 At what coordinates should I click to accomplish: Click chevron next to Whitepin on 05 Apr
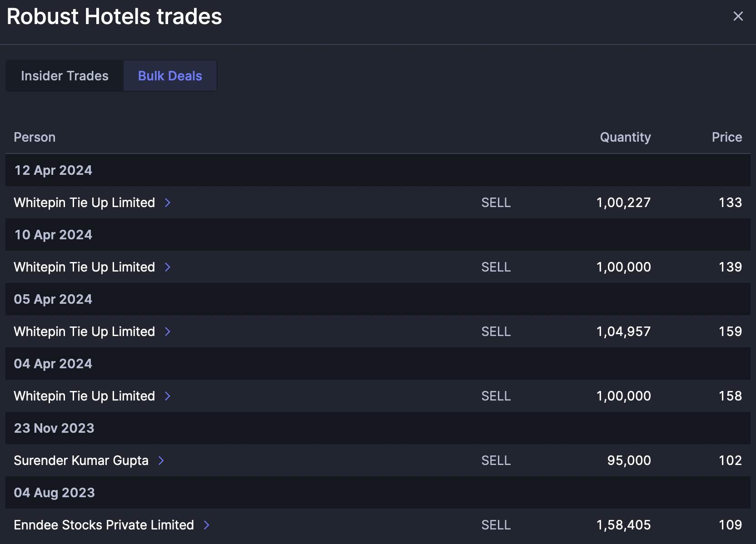pyautogui.click(x=168, y=331)
